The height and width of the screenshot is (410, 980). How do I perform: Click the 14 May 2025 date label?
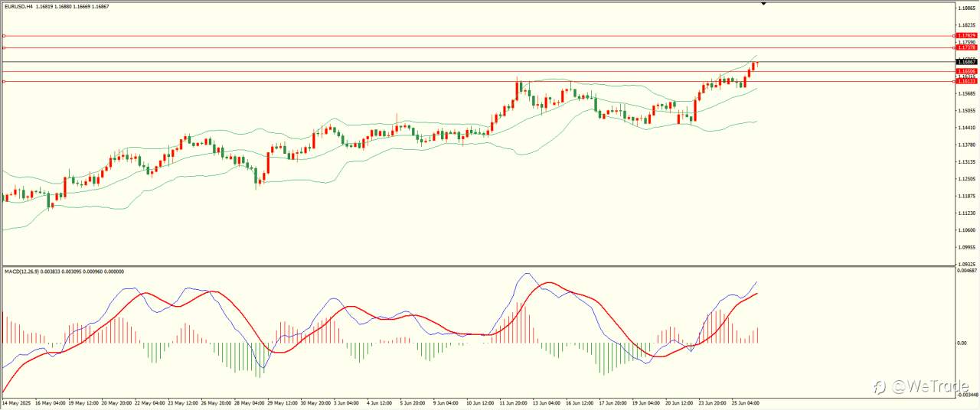[16, 402]
